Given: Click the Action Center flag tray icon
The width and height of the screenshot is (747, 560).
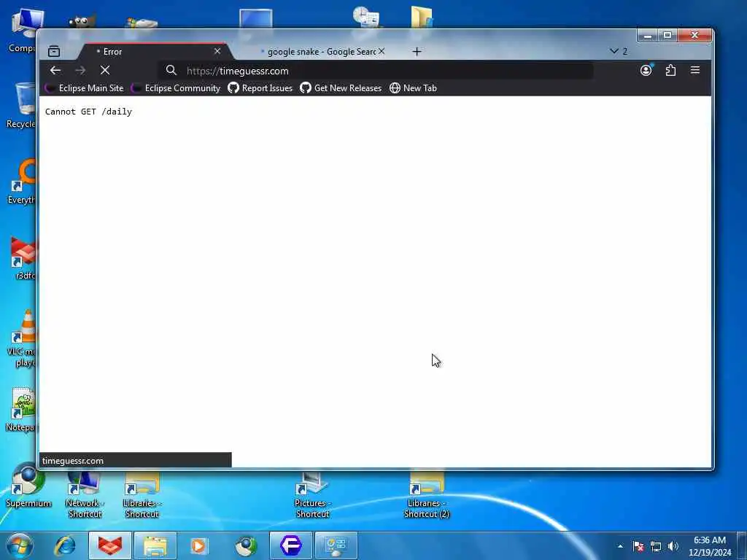Looking at the screenshot, I should coord(638,546).
